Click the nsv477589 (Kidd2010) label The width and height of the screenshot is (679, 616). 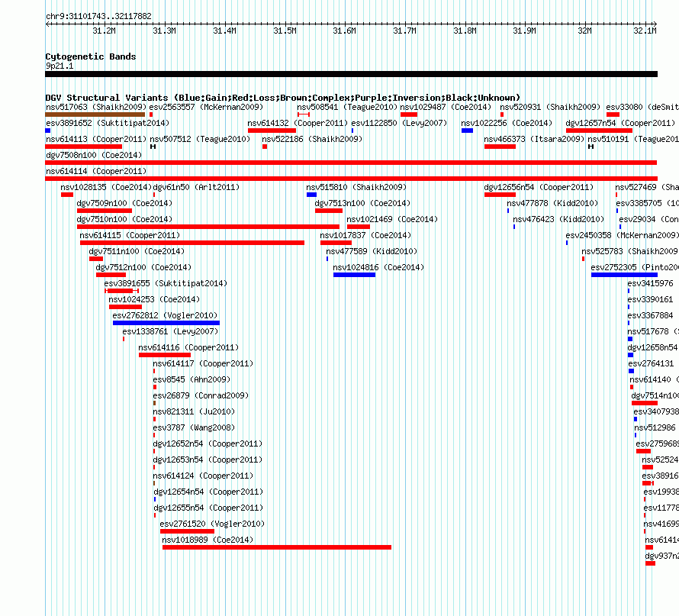tap(372, 251)
